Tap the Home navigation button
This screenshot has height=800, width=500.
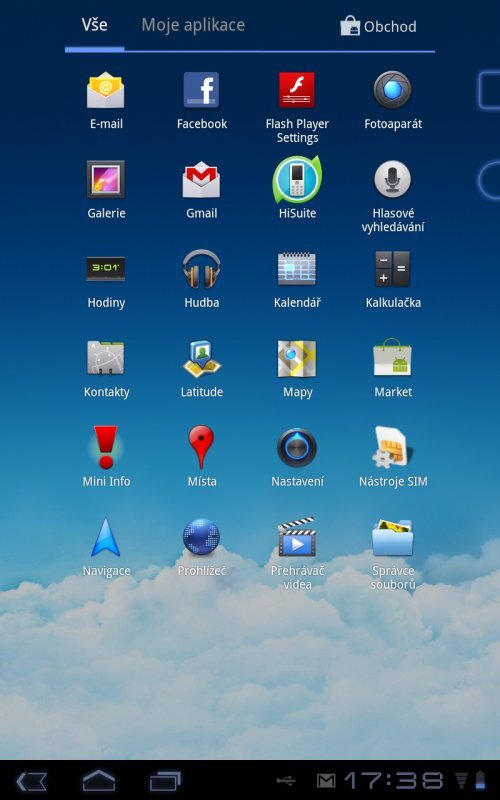click(98, 781)
